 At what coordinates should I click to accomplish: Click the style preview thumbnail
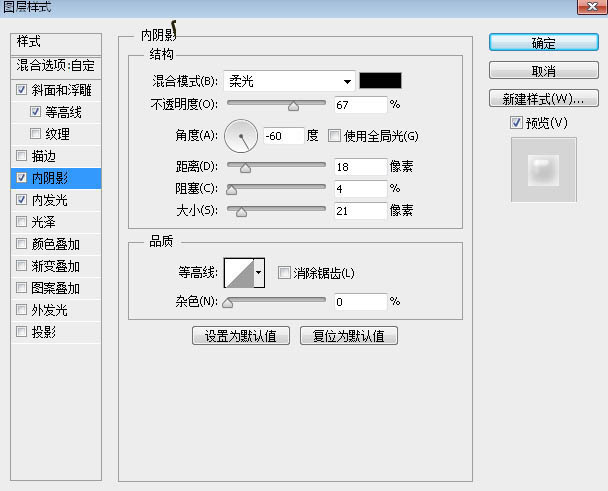[x=544, y=170]
